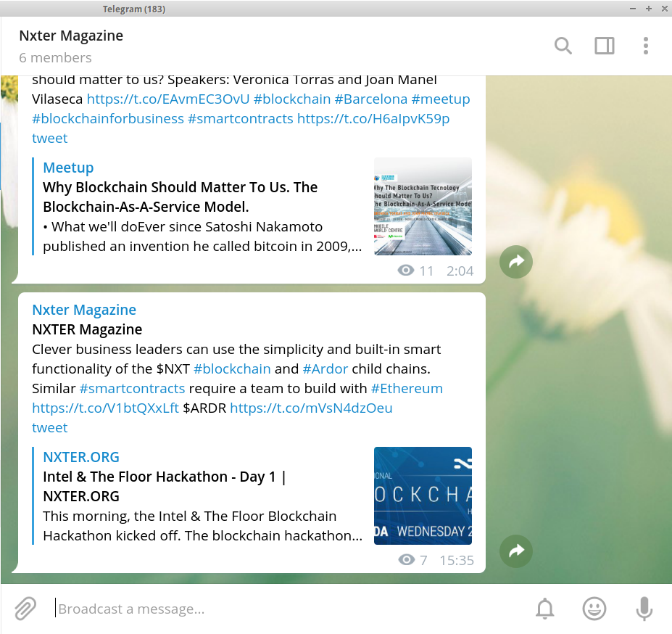672x634 pixels.
Task: Click the 2:04 message timestamp
Action: coord(460,271)
